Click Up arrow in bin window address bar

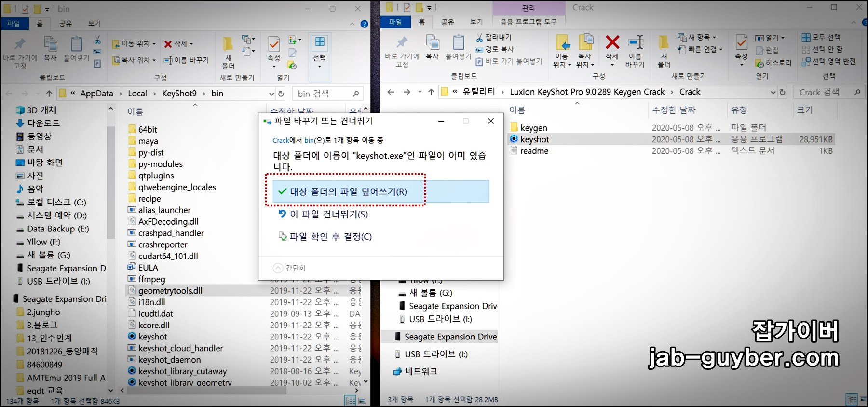[49, 93]
